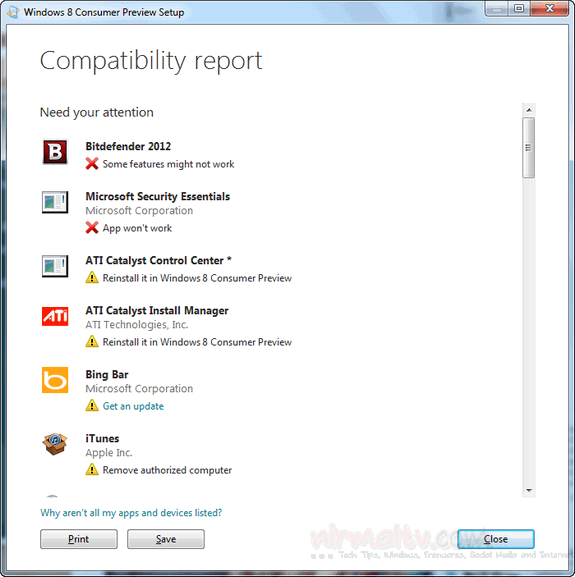Screen dimensions: 575x577
Task: Click warning icon beside Get an update
Action: point(92,406)
